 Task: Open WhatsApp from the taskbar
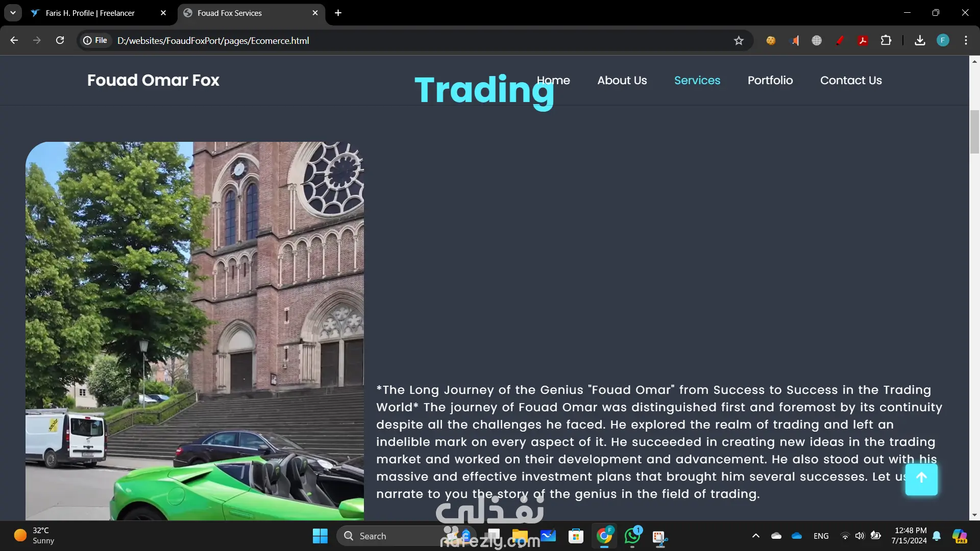pos(632,536)
